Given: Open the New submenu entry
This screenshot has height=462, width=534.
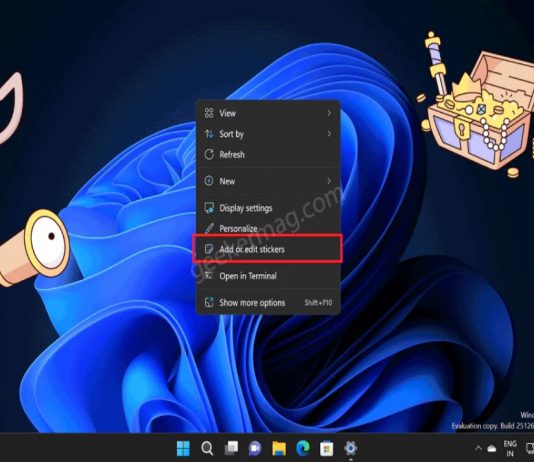Looking at the screenshot, I should pos(268,181).
